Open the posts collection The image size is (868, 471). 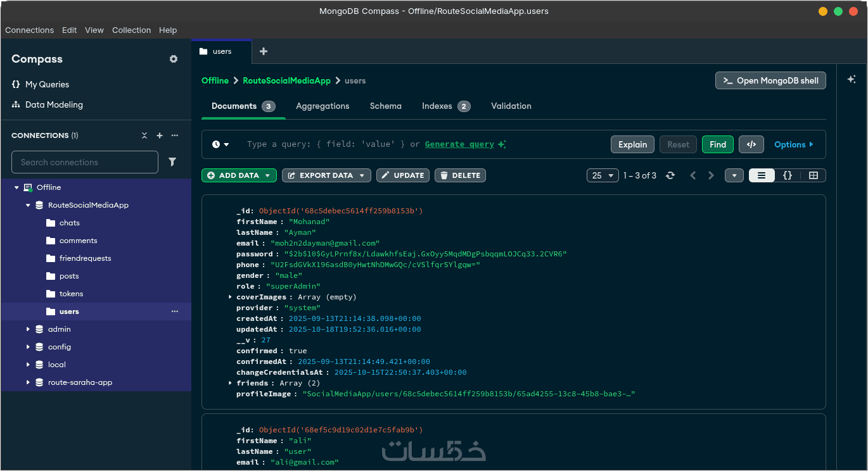point(69,276)
